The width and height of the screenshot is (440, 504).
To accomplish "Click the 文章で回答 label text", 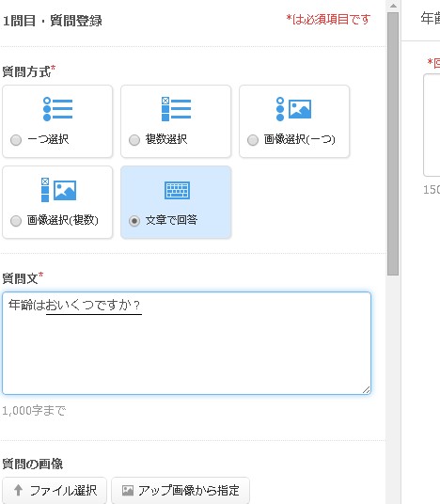I will (171, 220).
